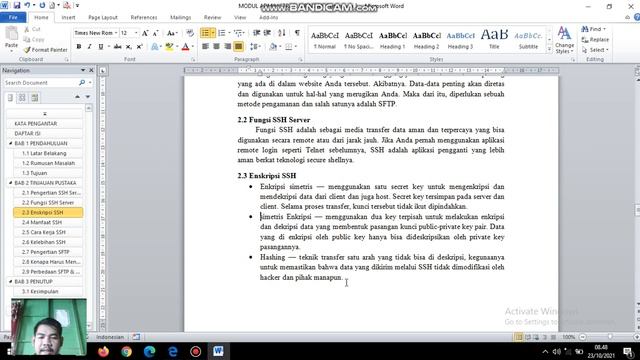
Task: Open Text Effects menu
Action: (x=155, y=47)
